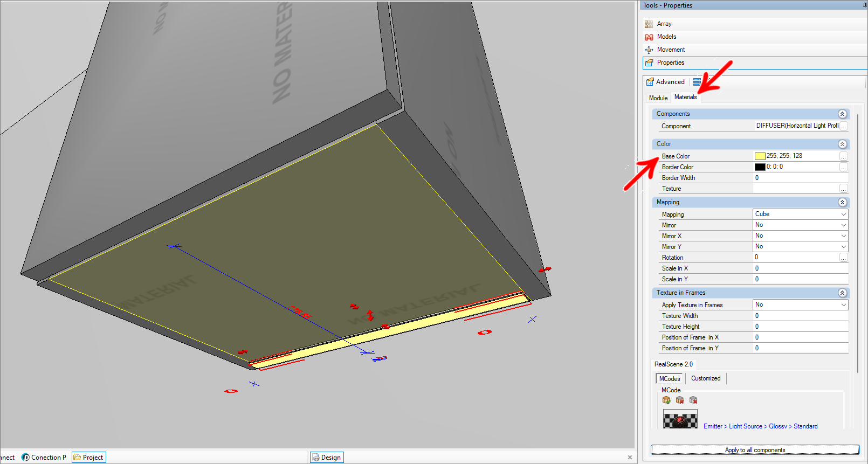Switch to the Customized tab

706,378
